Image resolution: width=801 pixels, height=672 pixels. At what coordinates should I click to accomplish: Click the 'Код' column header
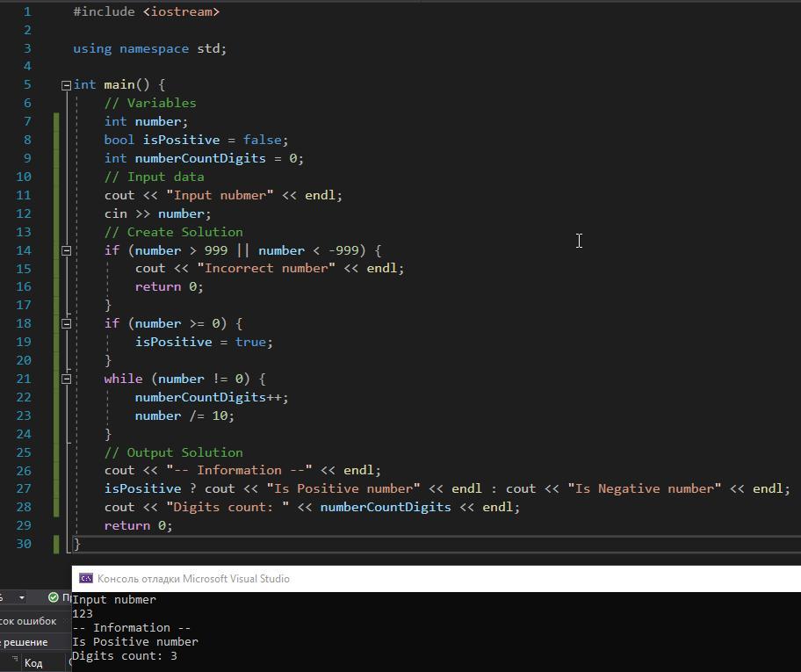tap(33, 663)
